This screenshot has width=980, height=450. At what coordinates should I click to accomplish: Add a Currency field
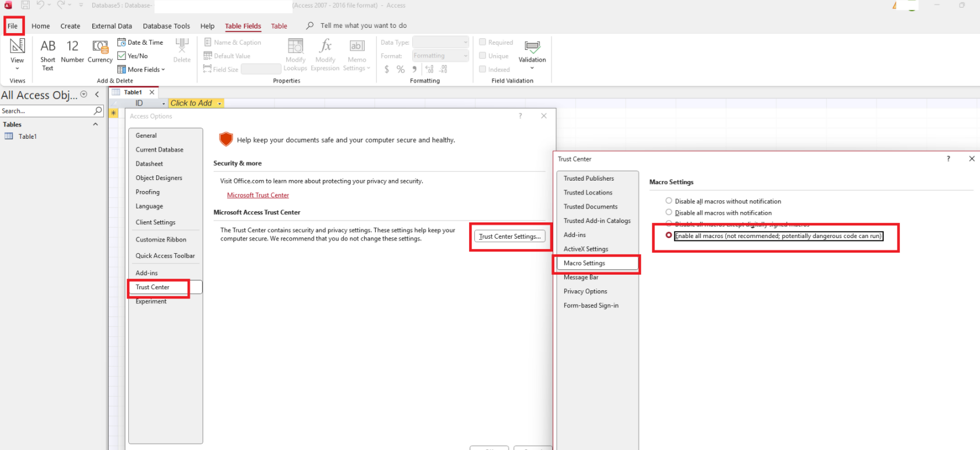click(100, 51)
